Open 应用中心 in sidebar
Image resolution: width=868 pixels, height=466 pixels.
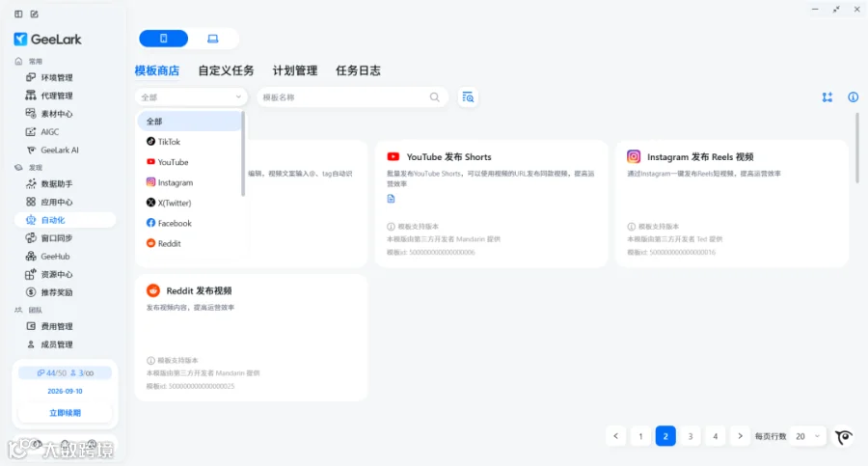(57, 203)
